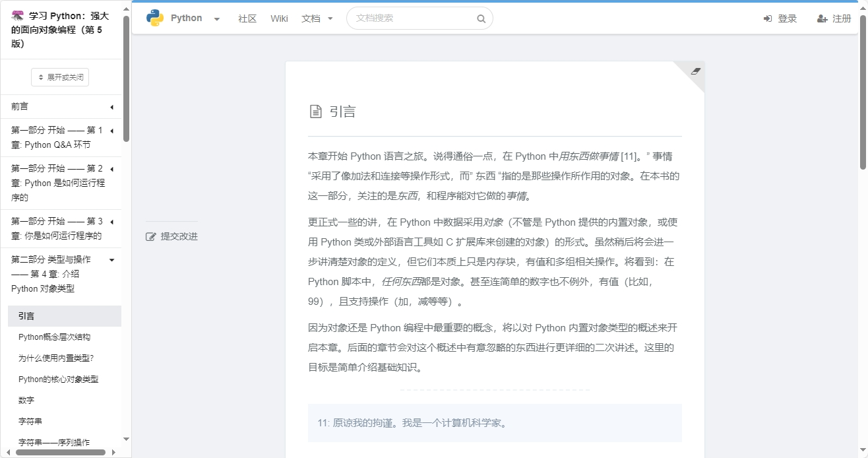Open 第 4 章: 介绍 Python 对象类型
This screenshot has height=458, width=868.
tap(51, 274)
